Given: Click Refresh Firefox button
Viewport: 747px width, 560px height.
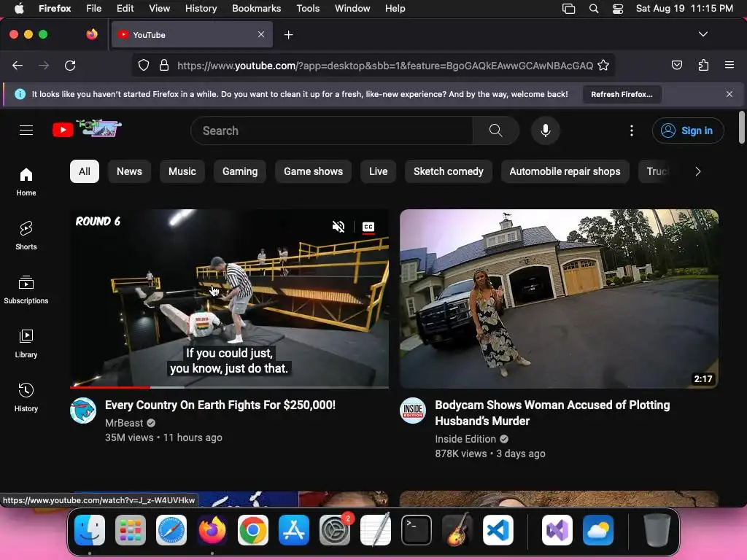Looking at the screenshot, I should (622, 94).
